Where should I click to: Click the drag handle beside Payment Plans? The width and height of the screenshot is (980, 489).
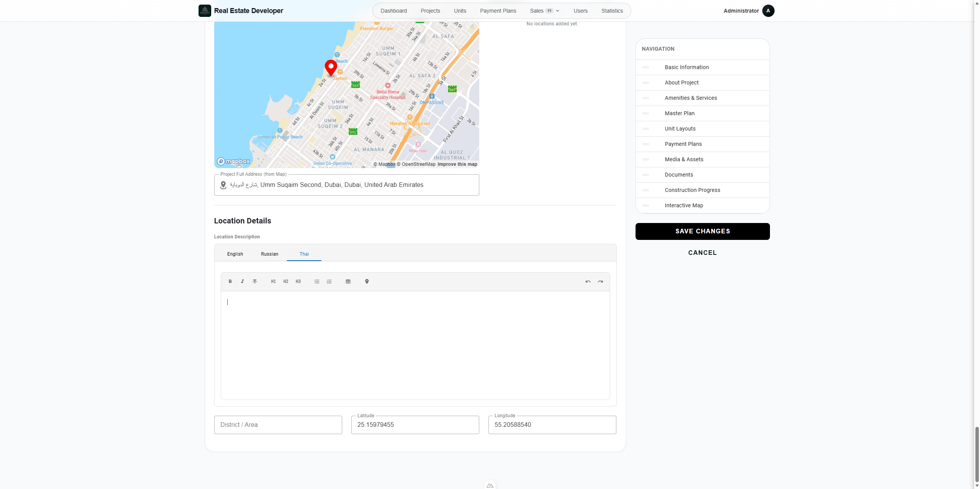(646, 144)
